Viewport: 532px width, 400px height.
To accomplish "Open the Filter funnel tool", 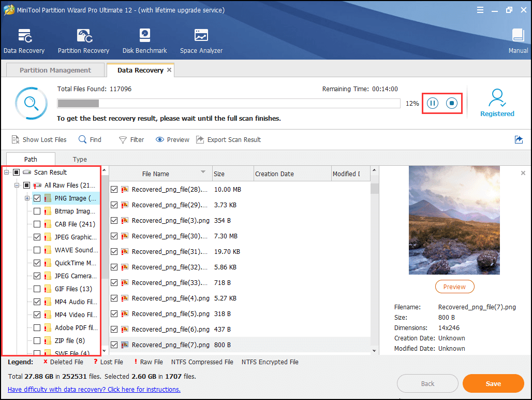I will 131,139.
